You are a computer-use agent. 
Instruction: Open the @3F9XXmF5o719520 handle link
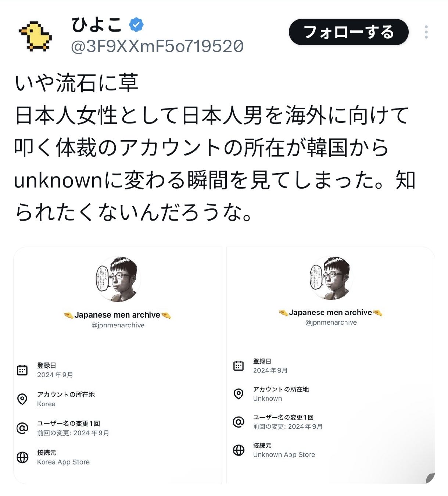click(157, 47)
